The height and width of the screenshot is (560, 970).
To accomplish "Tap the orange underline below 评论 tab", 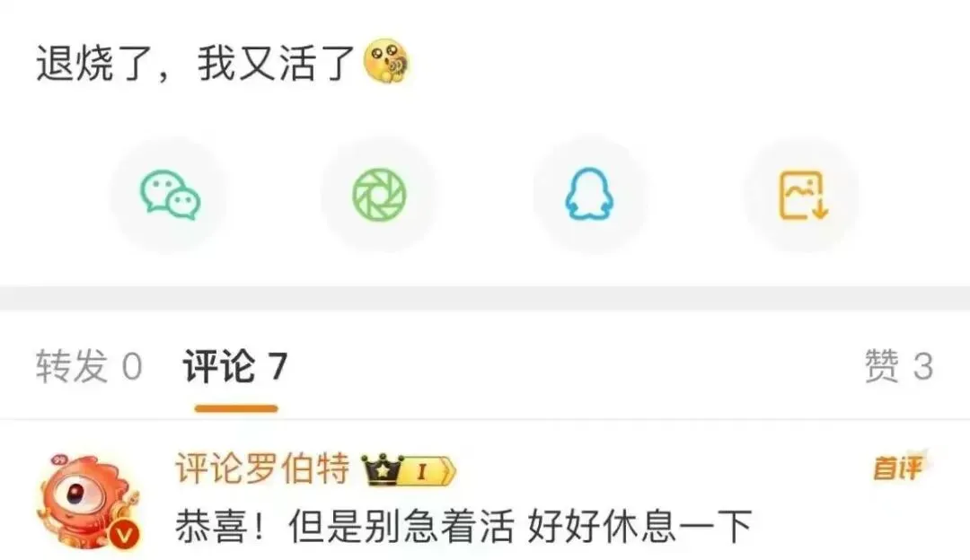I will (236, 408).
